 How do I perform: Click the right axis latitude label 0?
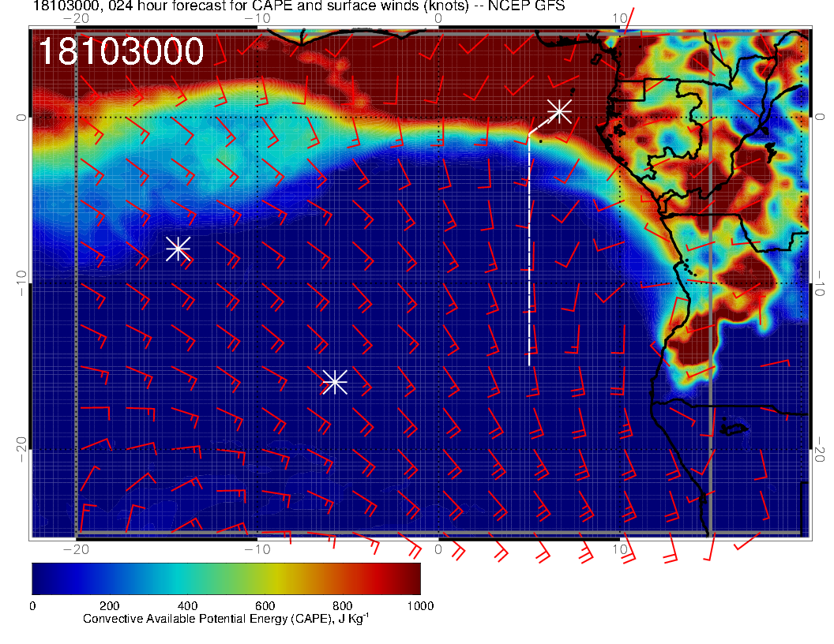tap(820, 117)
